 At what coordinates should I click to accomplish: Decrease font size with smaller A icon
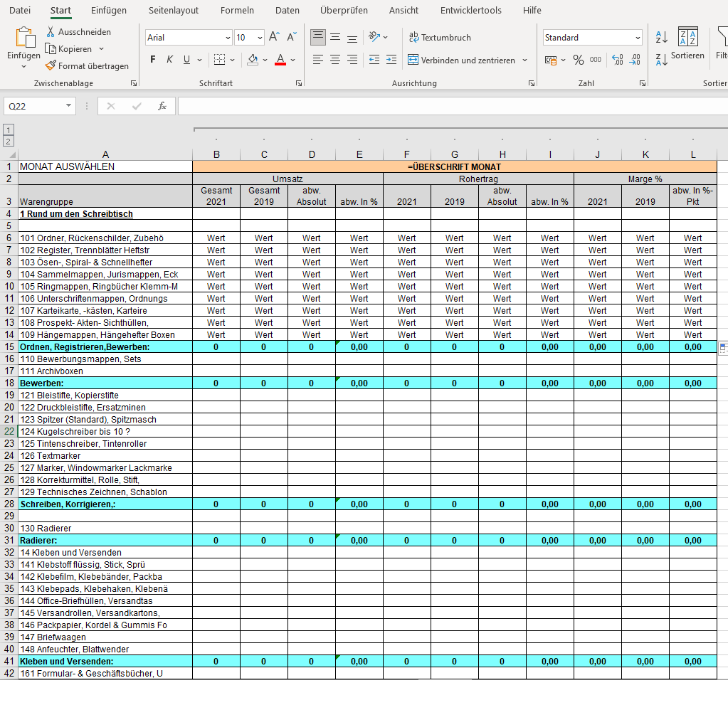tap(292, 37)
